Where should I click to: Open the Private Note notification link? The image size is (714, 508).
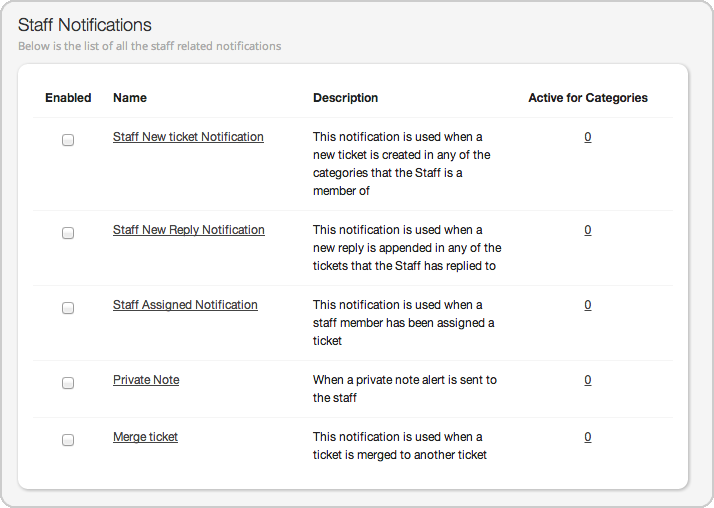coord(146,380)
